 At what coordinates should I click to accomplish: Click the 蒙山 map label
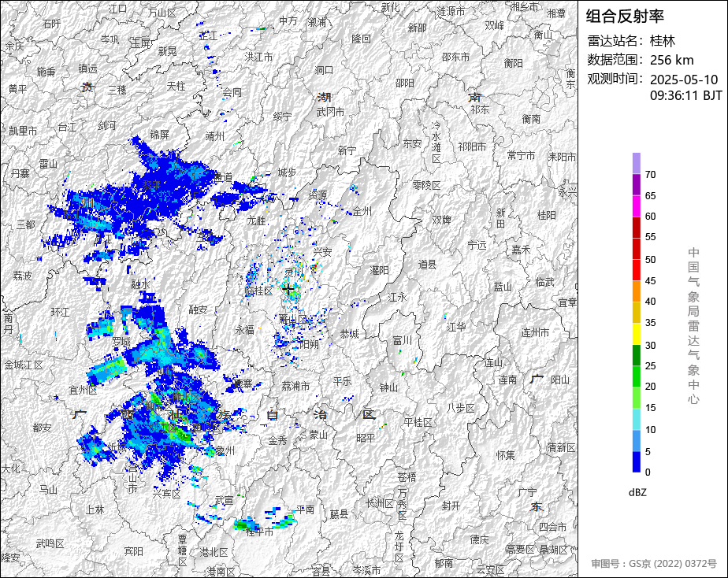point(318,435)
